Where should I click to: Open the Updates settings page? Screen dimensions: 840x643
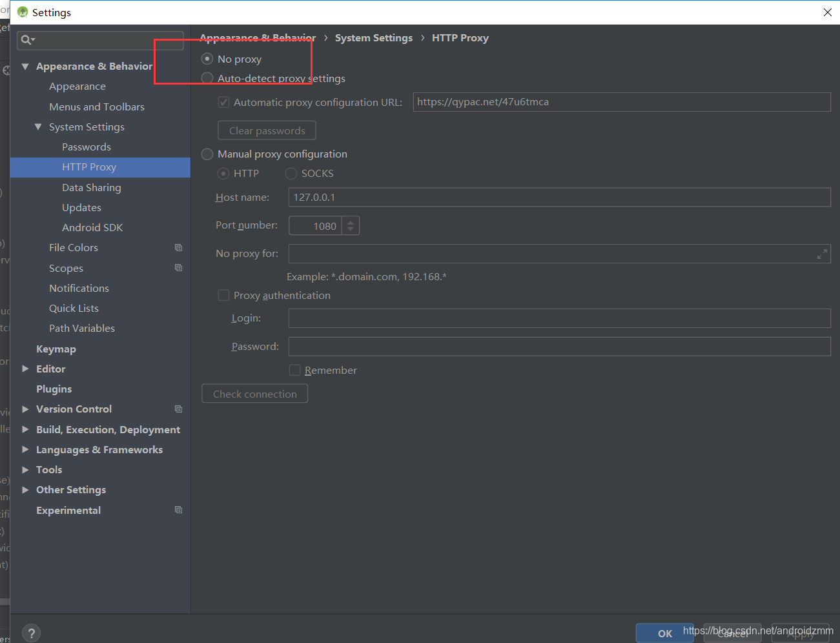(81, 208)
